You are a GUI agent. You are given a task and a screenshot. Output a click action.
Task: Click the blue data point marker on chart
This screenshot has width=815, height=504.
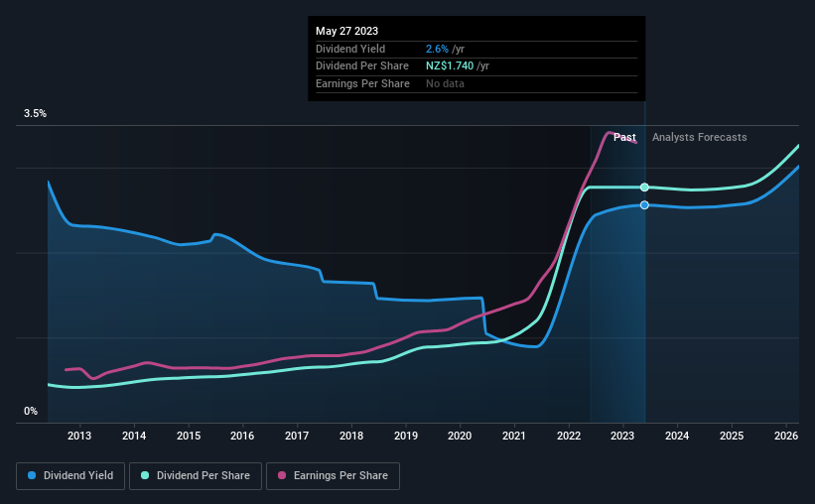[x=644, y=205]
